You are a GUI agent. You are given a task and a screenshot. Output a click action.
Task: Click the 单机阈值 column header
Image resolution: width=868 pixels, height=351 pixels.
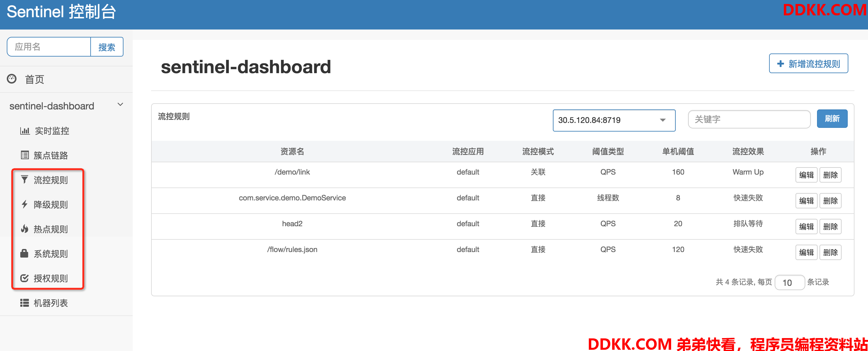[x=678, y=152]
